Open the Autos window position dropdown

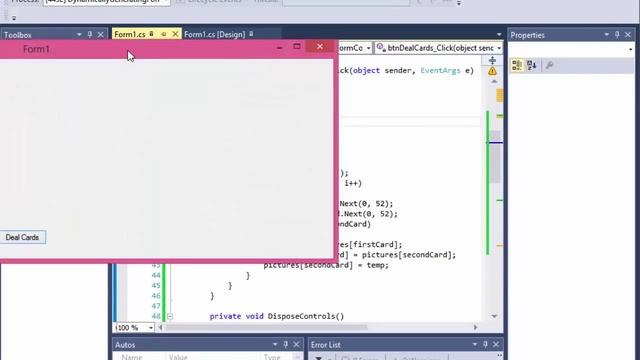tap(275, 345)
